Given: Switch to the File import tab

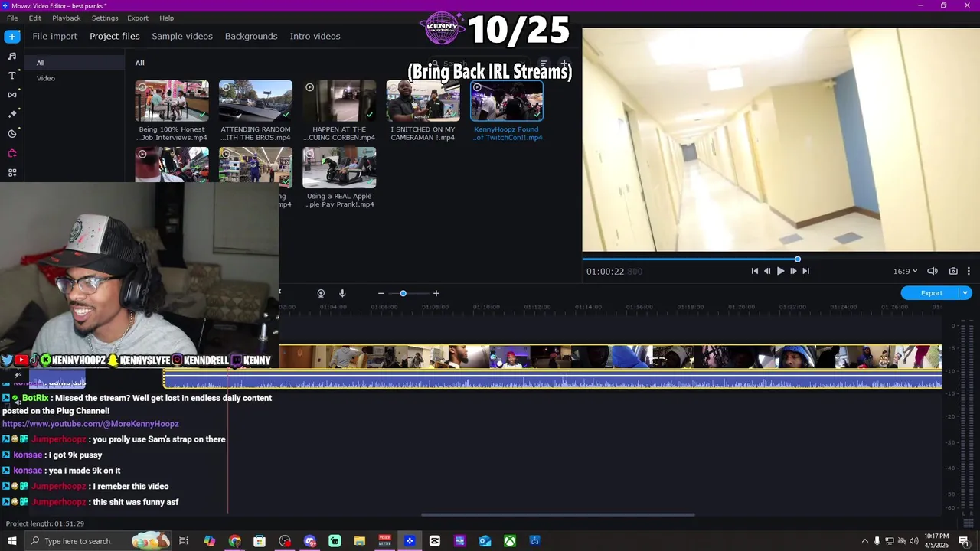Looking at the screenshot, I should click(54, 36).
